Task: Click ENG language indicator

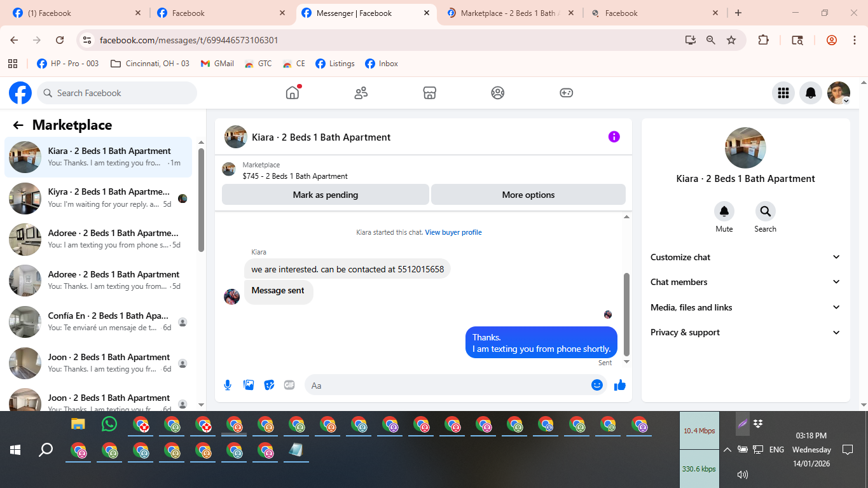Action: (776, 450)
